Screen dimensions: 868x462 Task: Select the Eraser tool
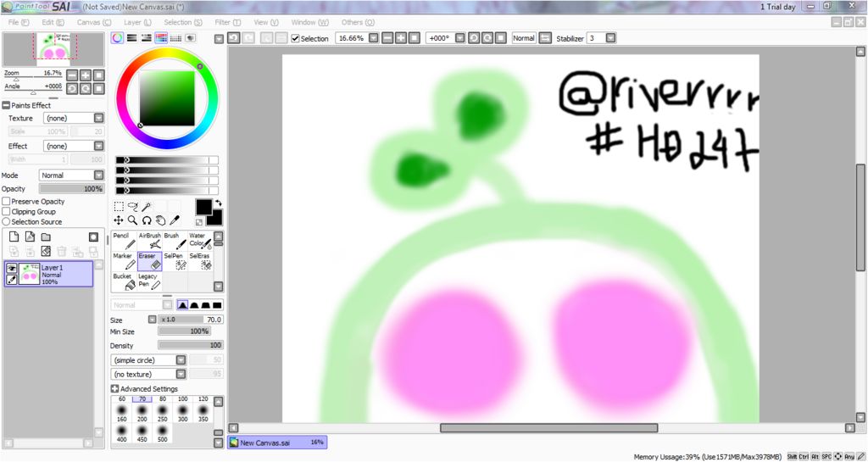pyautogui.click(x=149, y=261)
